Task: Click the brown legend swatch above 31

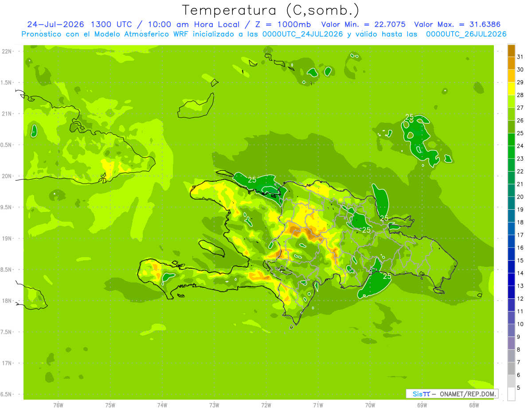Action: (x=511, y=51)
